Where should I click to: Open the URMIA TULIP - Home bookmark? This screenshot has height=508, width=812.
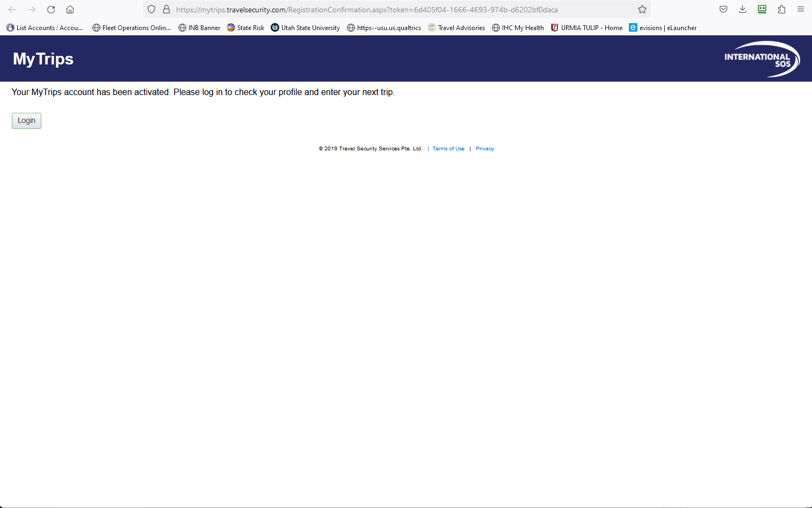click(586, 28)
